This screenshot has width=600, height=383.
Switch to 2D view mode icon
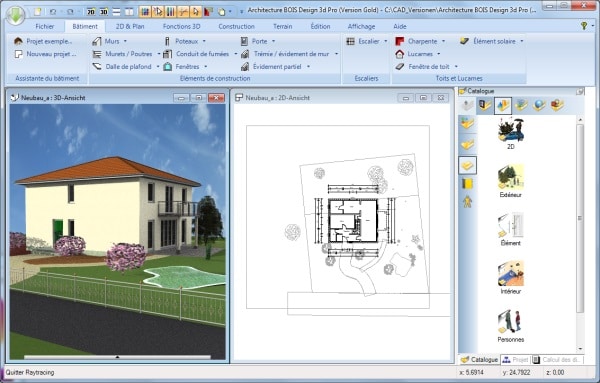[91, 12]
